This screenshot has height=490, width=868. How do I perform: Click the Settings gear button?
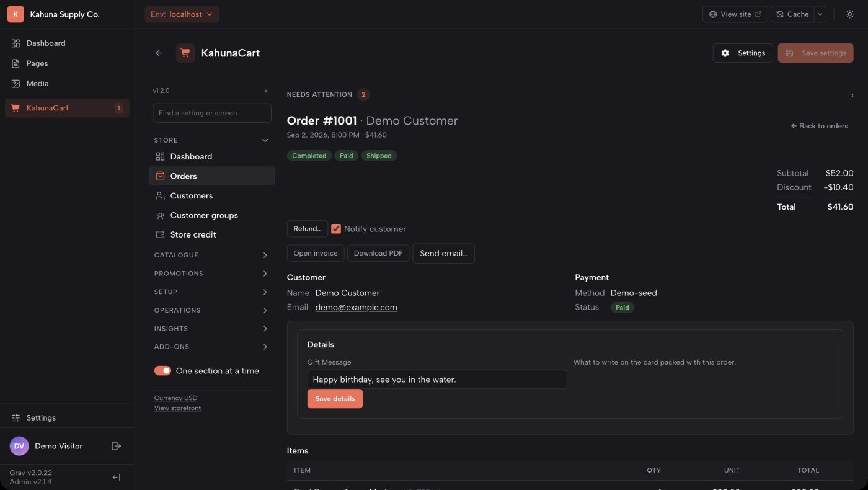pos(743,53)
